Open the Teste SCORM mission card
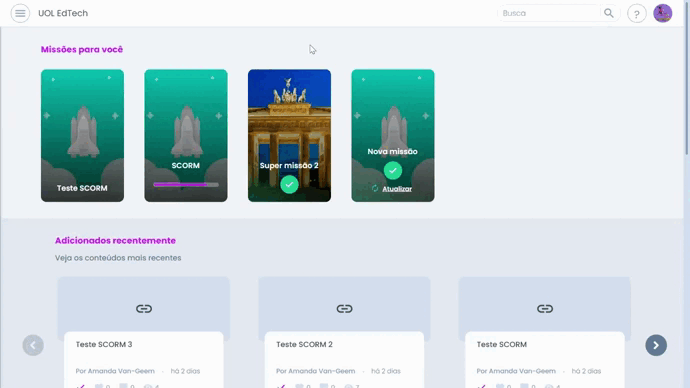The height and width of the screenshot is (388, 690). tap(82, 135)
